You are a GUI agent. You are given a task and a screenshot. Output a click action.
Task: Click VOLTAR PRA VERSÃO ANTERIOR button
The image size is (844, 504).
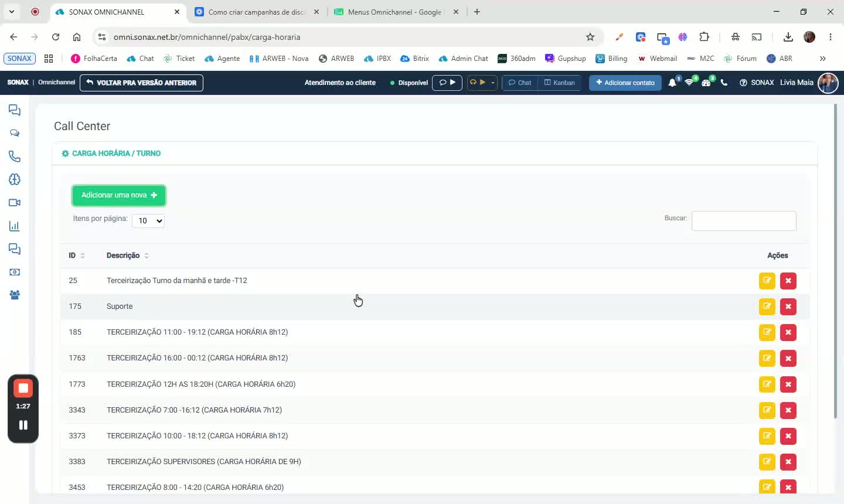pyautogui.click(x=141, y=83)
